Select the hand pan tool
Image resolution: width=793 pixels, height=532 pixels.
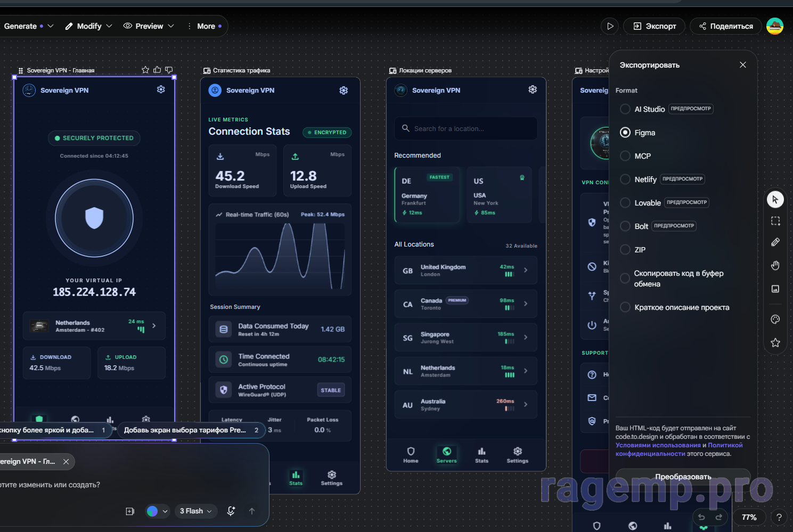point(775,265)
